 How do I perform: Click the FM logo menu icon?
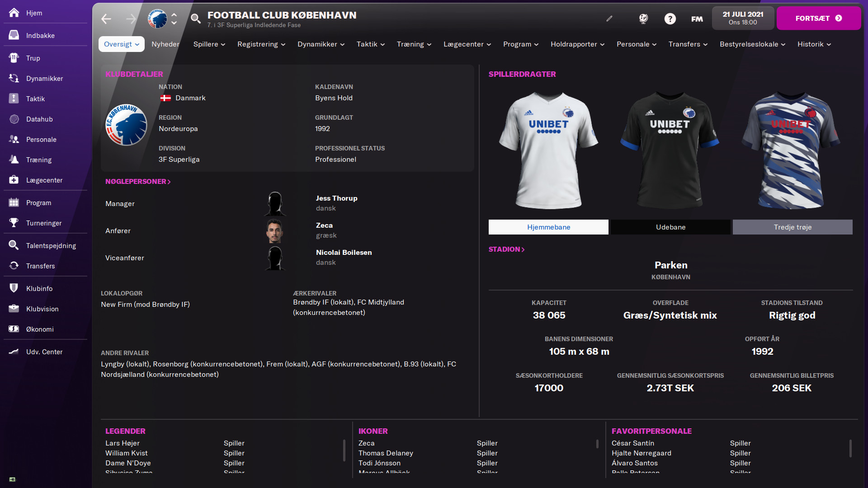[697, 19]
